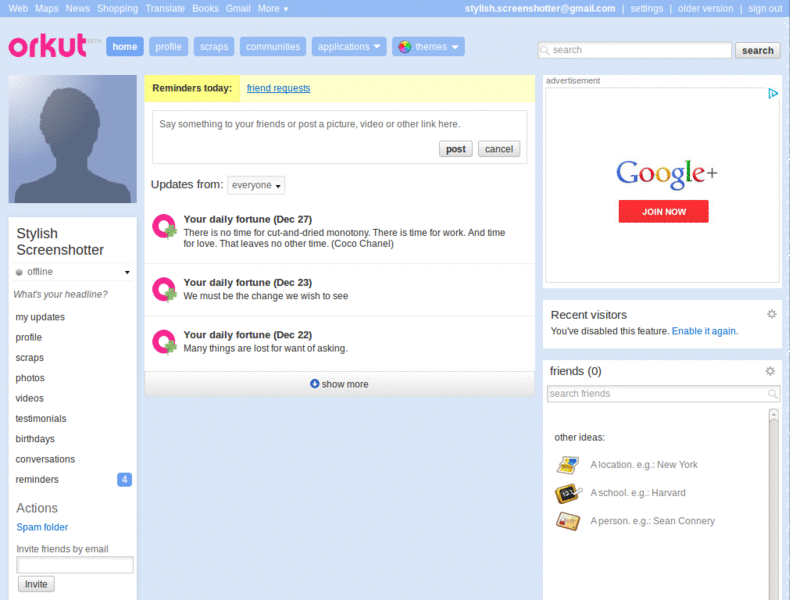Image resolution: width=800 pixels, height=600 pixels.
Task: Click the post button
Action: (456, 149)
